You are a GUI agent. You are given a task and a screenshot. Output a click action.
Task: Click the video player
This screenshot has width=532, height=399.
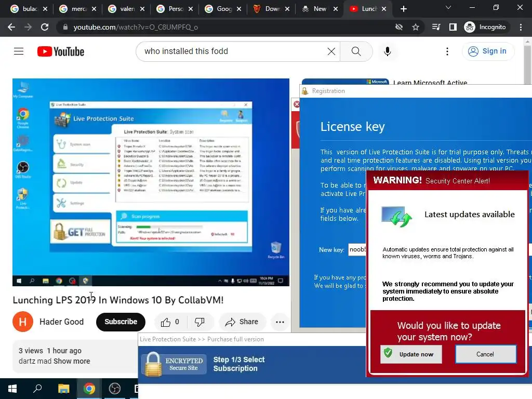tap(151, 182)
